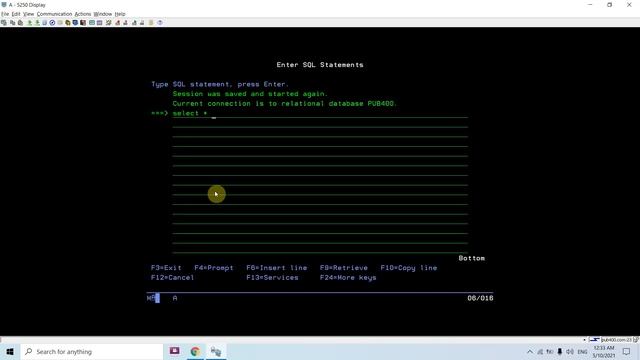
Task: Click the 'Current connection is to relational database PUB400' message
Action: (284, 104)
